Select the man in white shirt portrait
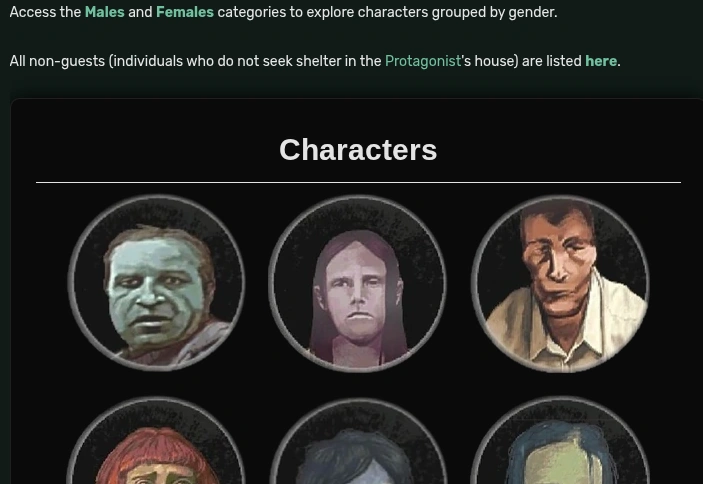Screen dimensions: 703x484 point(560,283)
